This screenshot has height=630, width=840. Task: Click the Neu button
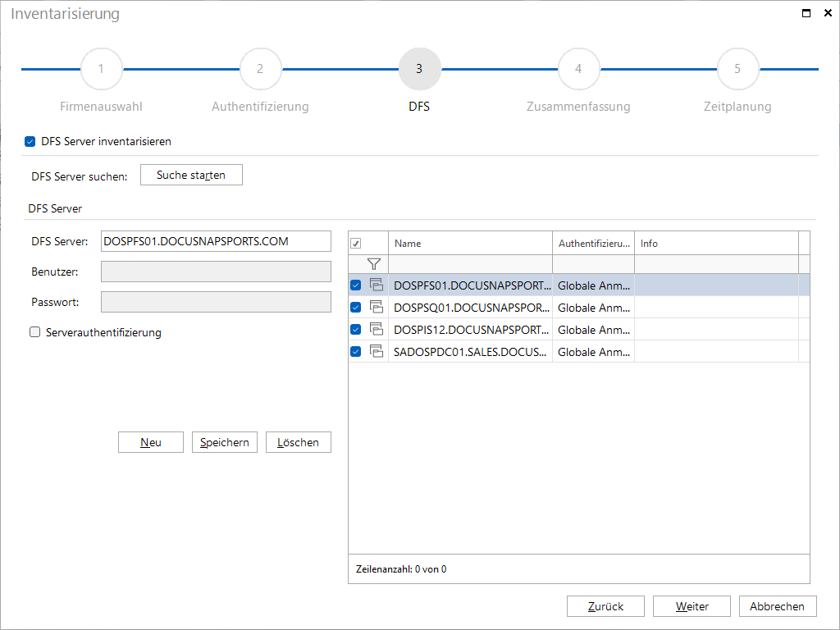pyautogui.click(x=151, y=442)
